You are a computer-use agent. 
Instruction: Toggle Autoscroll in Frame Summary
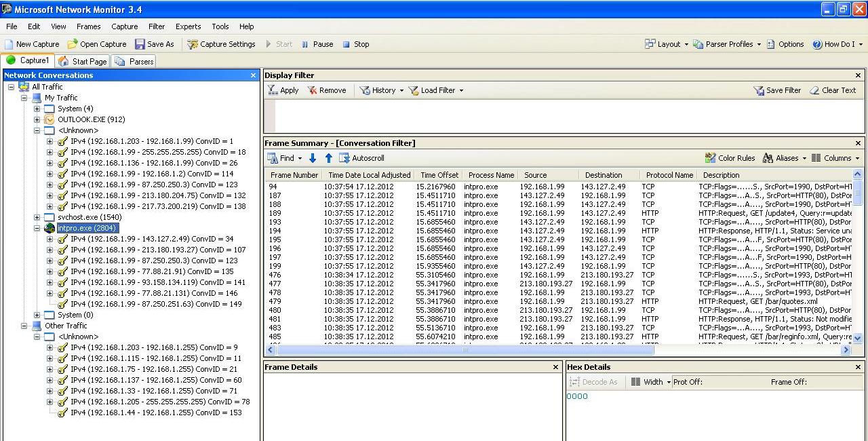pos(362,158)
